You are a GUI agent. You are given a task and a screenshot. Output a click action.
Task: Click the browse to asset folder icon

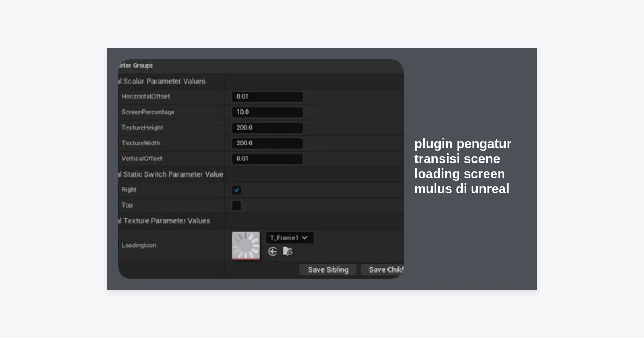click(x=288, y=252)
